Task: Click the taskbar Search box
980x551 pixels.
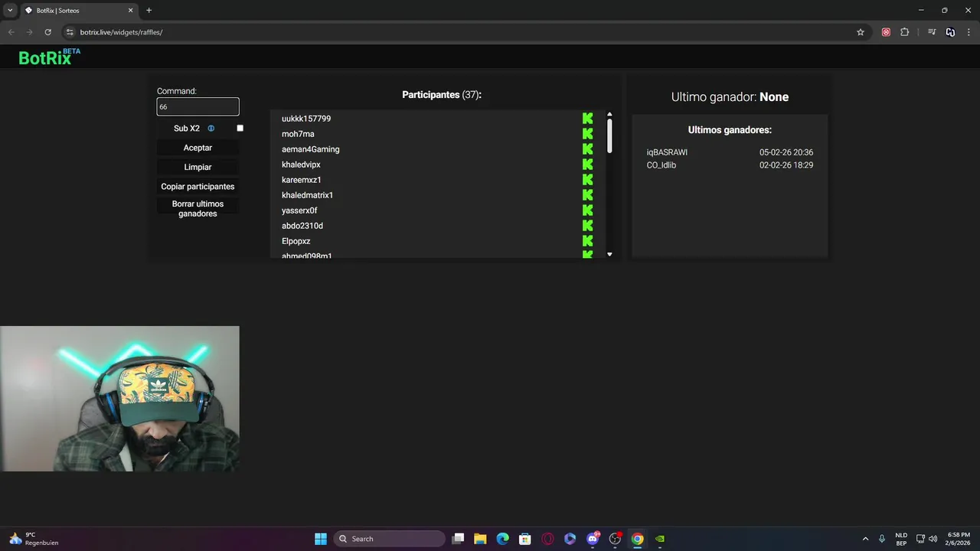Action: [389, 539]
